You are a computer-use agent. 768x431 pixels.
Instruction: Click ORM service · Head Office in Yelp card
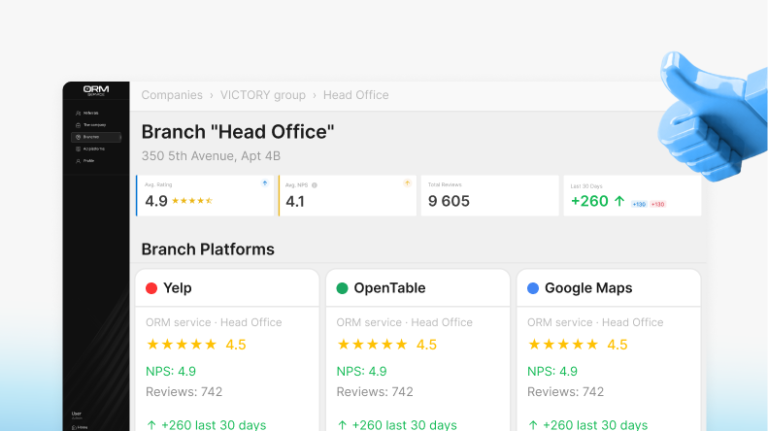[x=214, y=322]
